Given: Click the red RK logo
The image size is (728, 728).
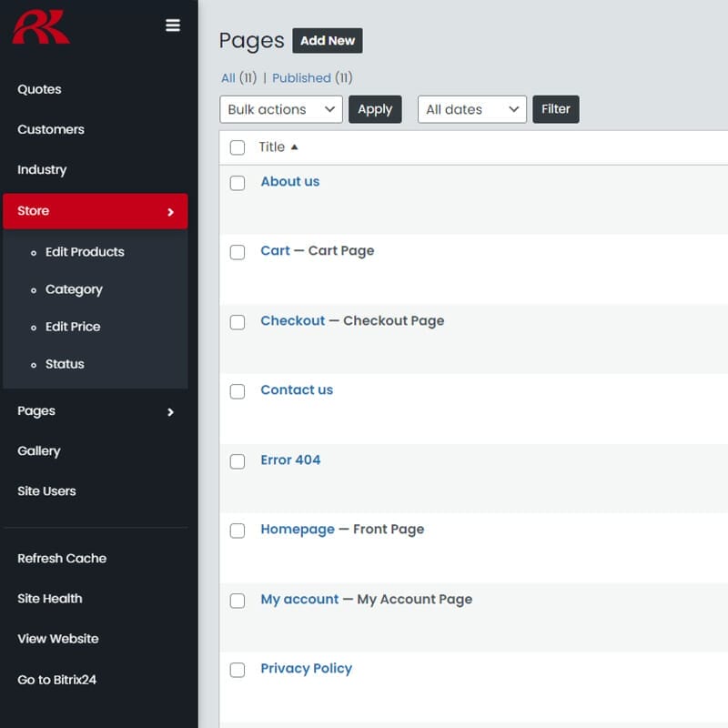Looking at the screenshot, I should tap(40, 26).
